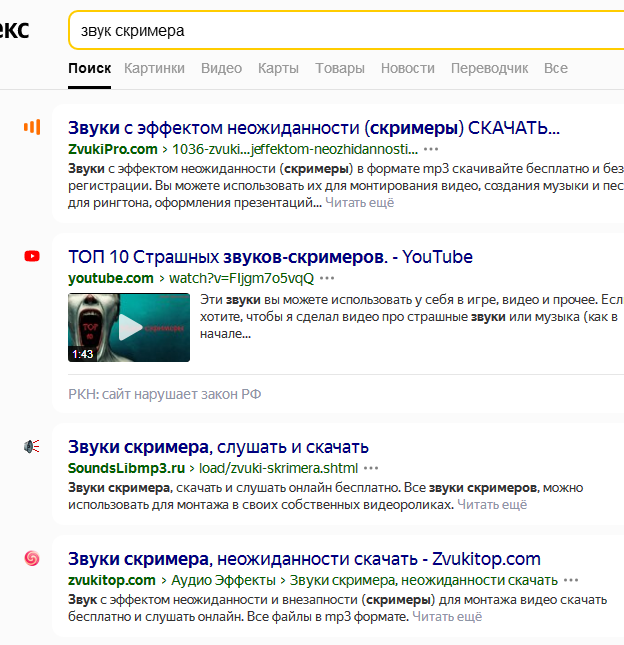Open options dots for youtube.com result
624x645 pixels.
(x=327, y=278)
